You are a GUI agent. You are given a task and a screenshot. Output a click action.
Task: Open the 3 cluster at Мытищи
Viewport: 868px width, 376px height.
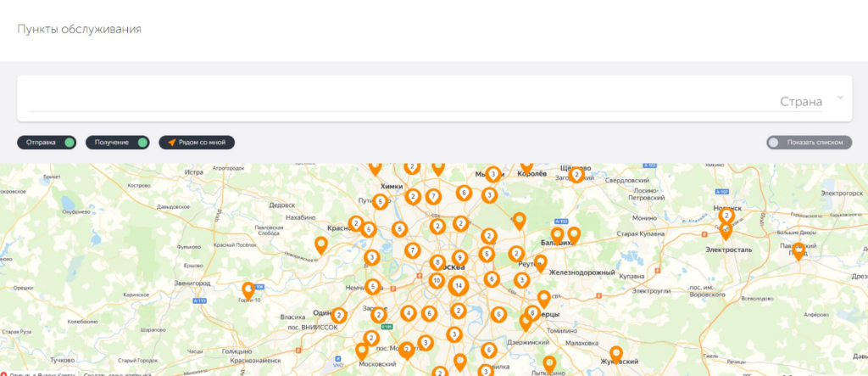point(493,175)
